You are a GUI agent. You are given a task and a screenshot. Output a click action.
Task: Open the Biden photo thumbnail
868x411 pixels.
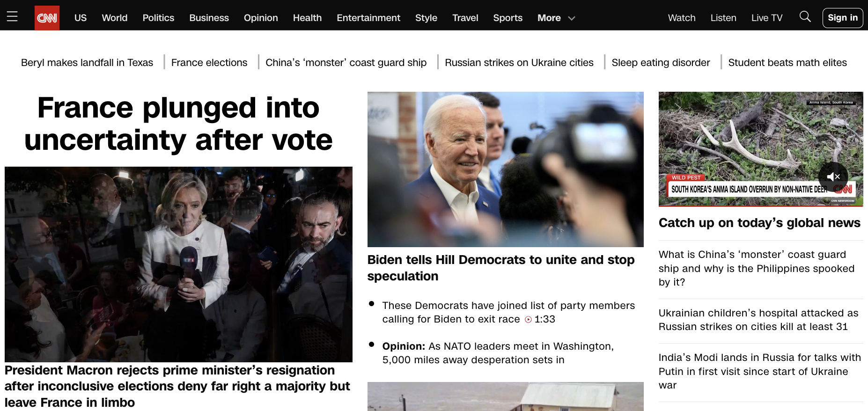pos(506,169)
